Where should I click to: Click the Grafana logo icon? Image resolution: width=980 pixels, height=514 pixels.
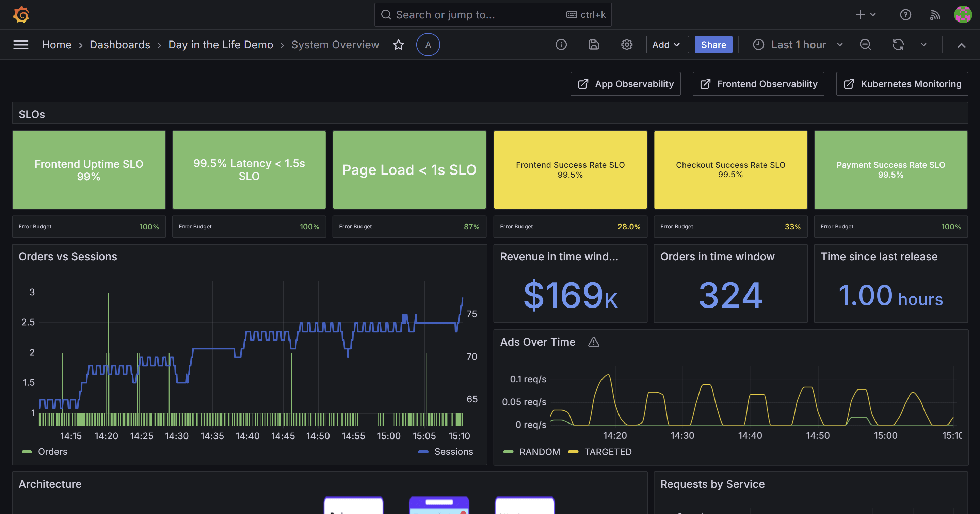click(x=21, y=15)
